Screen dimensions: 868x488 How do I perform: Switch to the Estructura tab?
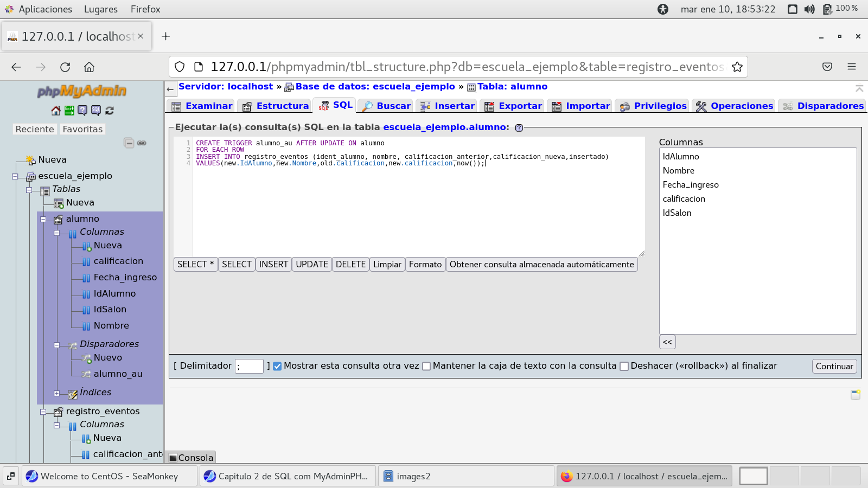[276, 106]
